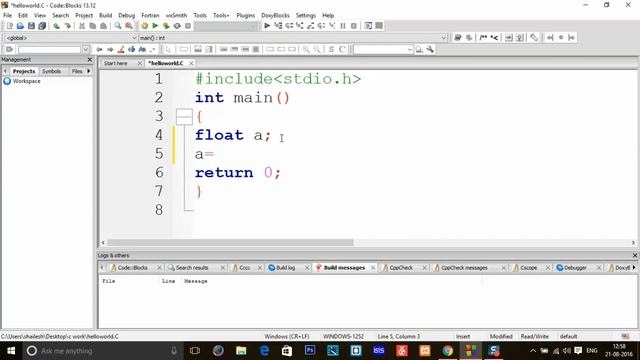Close the helloworld.C editor tab
The width and height of the screenshot is (640, 360).
pyautogui.click(x=191, y=63)
